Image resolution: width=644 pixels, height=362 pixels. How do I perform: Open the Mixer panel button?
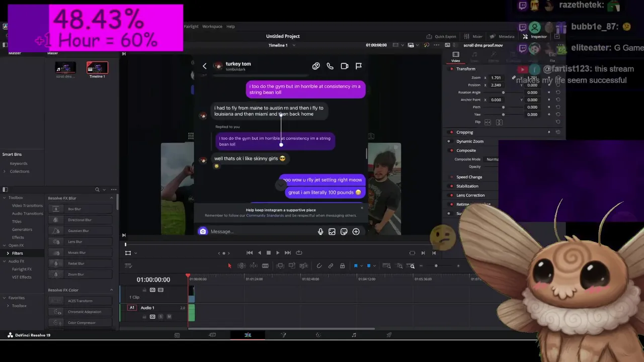tap(473, 36)
